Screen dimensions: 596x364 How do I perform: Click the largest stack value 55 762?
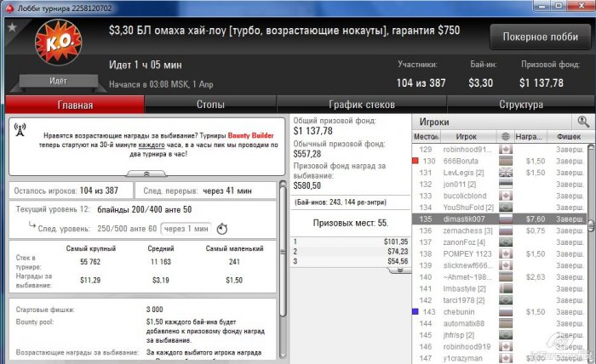(90, 261)
